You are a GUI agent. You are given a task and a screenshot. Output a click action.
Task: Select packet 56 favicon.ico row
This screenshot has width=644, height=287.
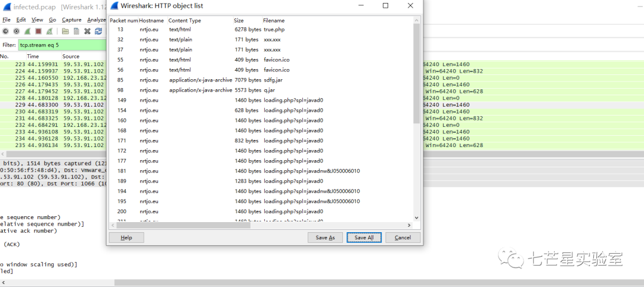261,70
